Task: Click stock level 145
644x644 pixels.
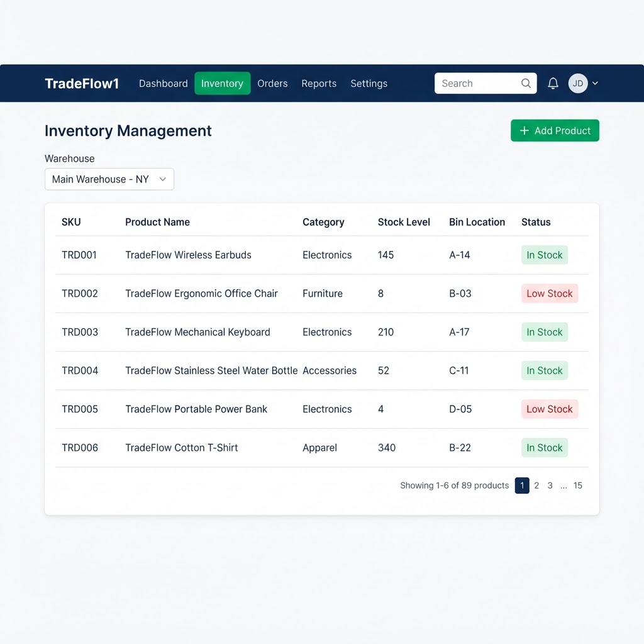Action: 386,255
